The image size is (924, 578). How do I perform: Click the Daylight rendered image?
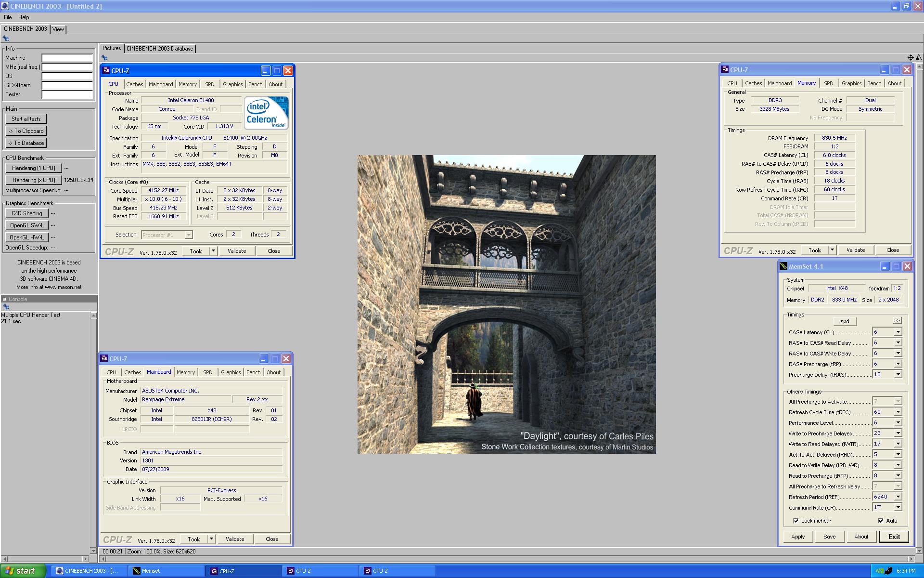point(506,304)
